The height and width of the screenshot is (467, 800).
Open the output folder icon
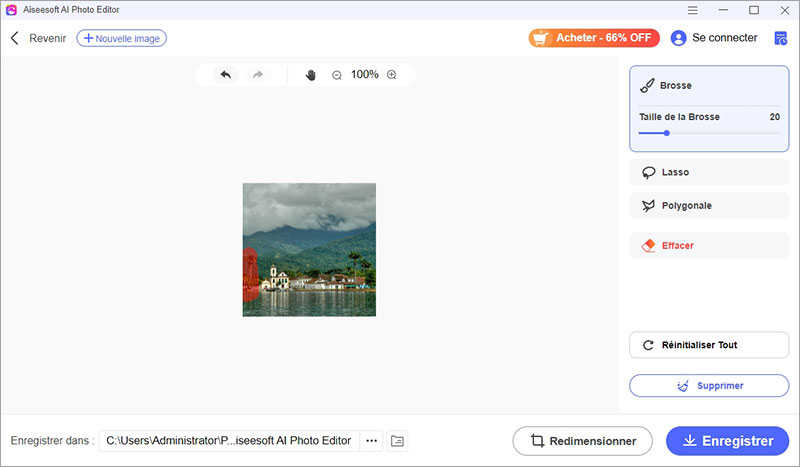pos(397,441)
